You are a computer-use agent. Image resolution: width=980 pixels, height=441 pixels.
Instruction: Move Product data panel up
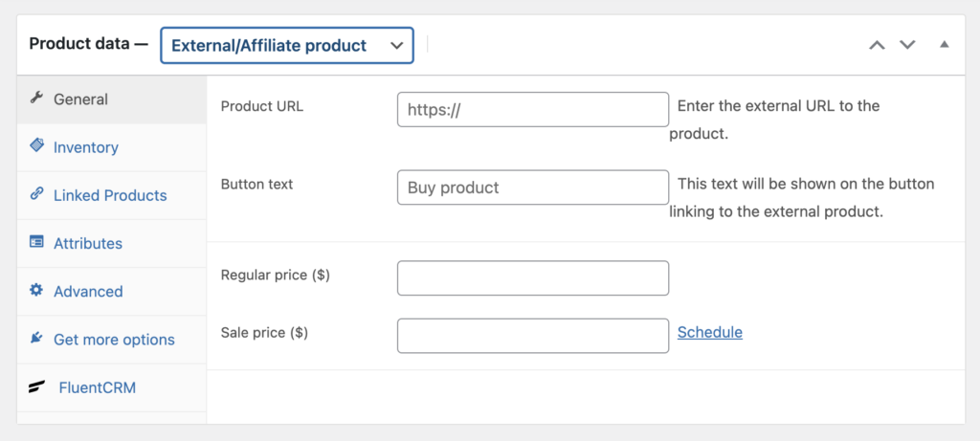(878, 45)
